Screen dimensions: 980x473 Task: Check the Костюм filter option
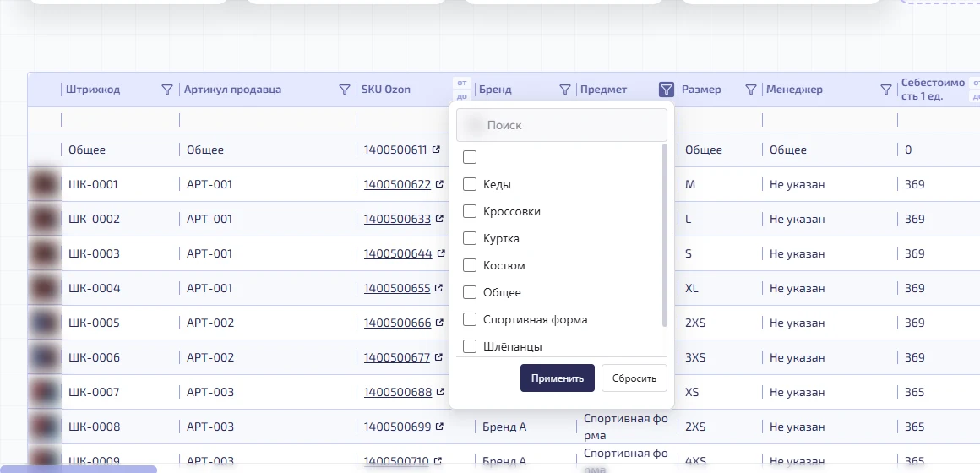(470, 265)
